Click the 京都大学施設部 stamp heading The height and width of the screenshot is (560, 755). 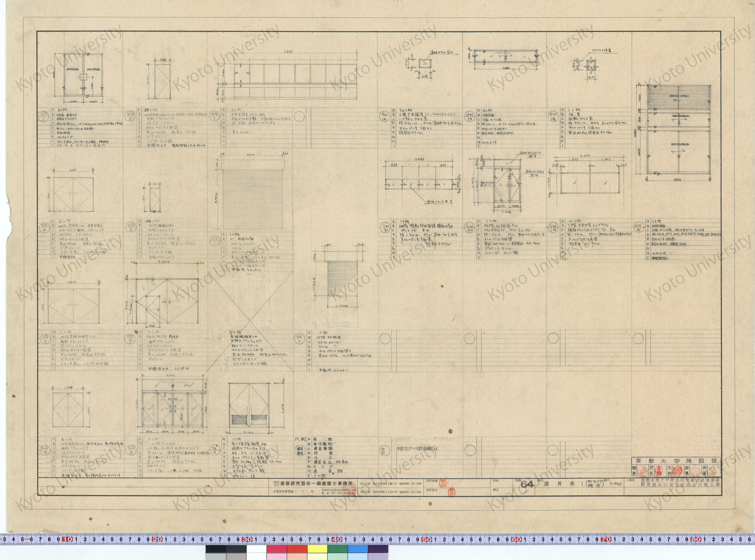tap(676, 461)
